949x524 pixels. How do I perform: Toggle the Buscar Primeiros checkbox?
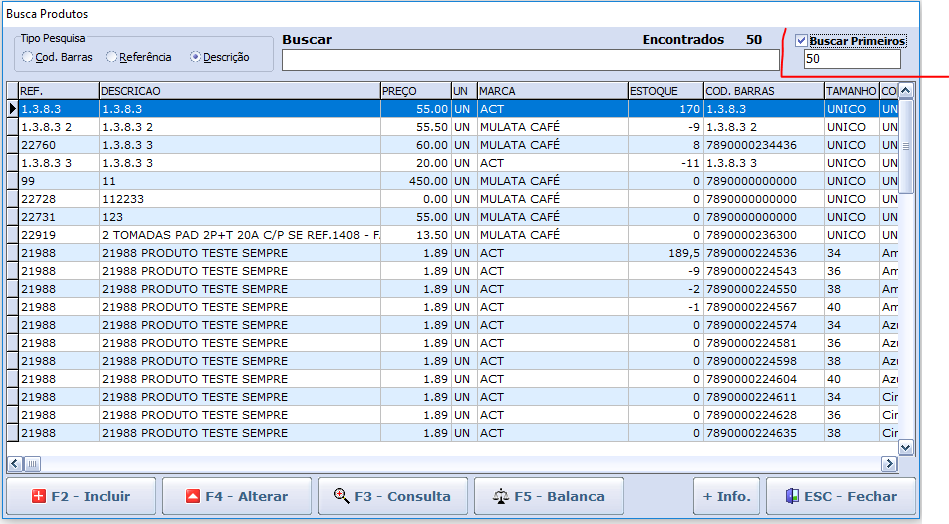coord(801,41)
